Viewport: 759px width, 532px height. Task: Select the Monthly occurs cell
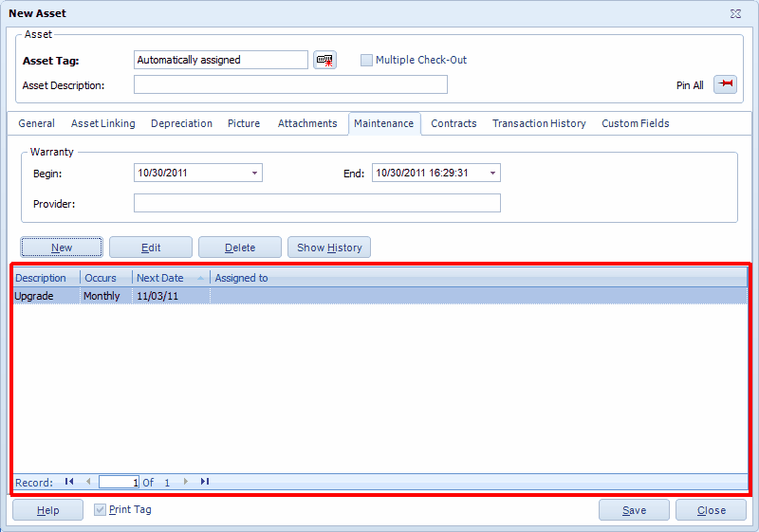point(106,296)
